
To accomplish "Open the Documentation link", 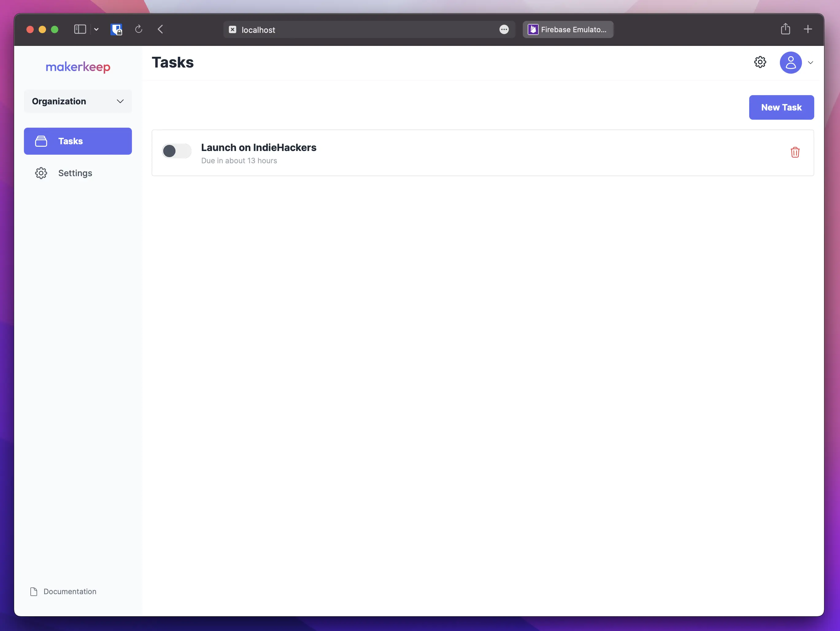I will tap(70, 591).
